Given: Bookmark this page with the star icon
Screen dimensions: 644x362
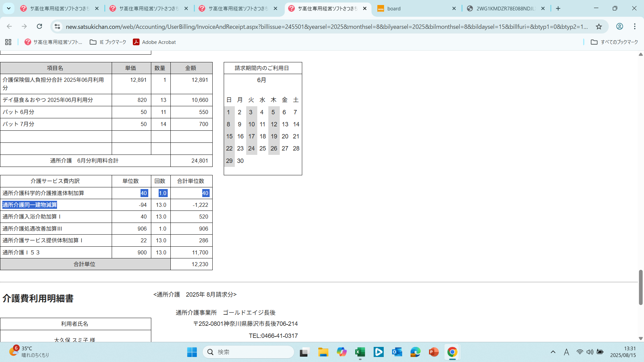Looking at the screenshot, I should 599,26.
